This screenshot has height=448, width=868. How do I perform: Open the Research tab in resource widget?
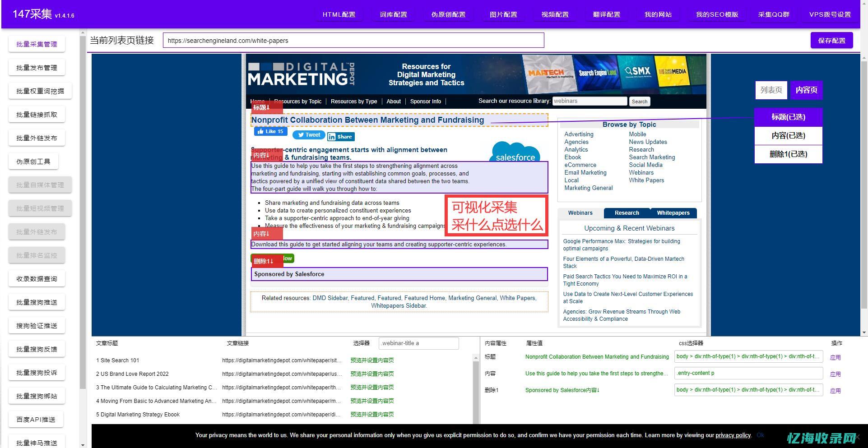pos(627,213)
